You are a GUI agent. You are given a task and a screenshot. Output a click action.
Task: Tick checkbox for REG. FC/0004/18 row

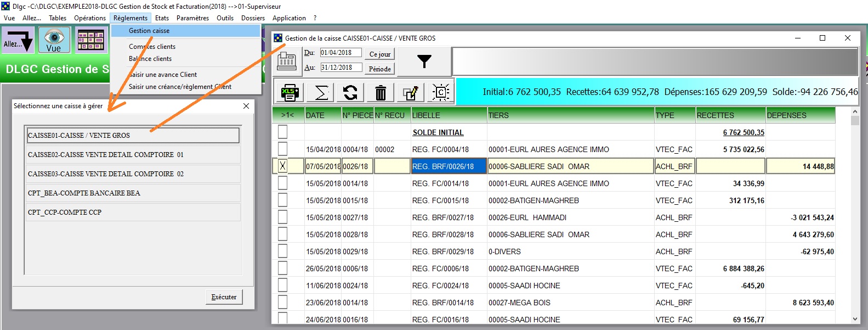(x=282, y=149)
